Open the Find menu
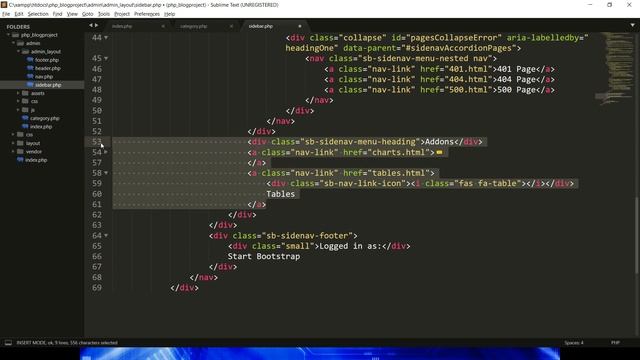 coord(57,14)
